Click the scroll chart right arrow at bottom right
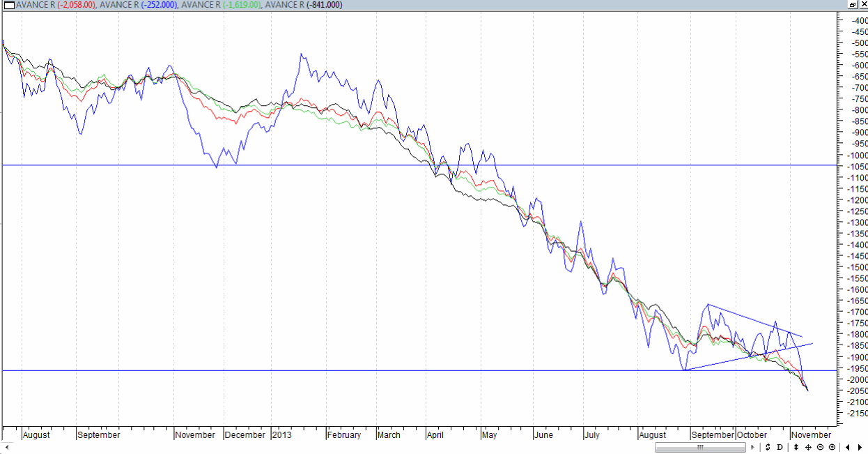 (x=860, y=446)
